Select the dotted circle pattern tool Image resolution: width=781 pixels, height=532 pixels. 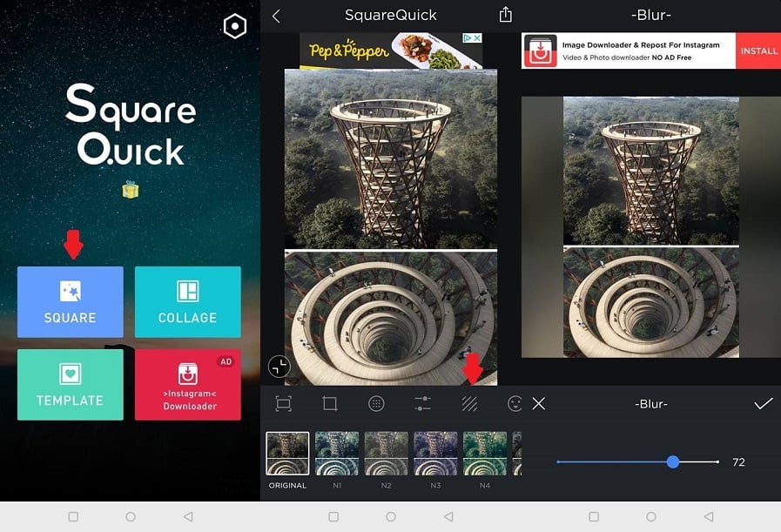click(376, 403)
